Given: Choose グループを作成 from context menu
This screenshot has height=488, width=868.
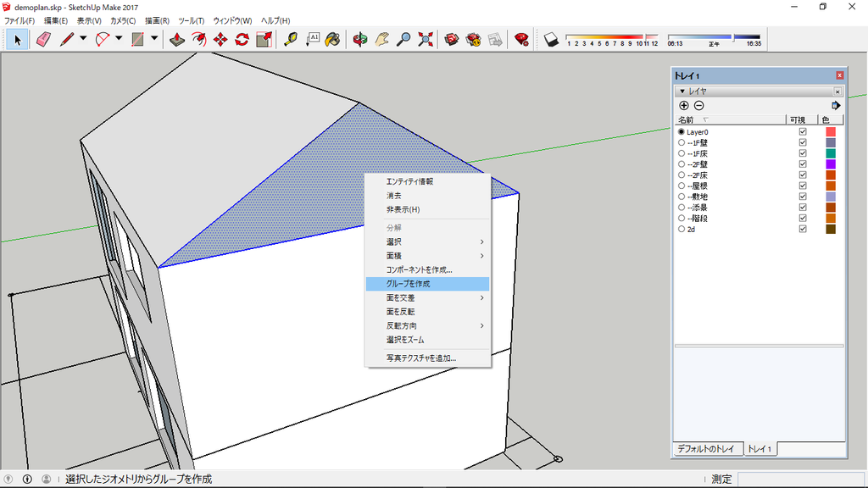Looking at the screenshot, I should click(x=427, y=284).
